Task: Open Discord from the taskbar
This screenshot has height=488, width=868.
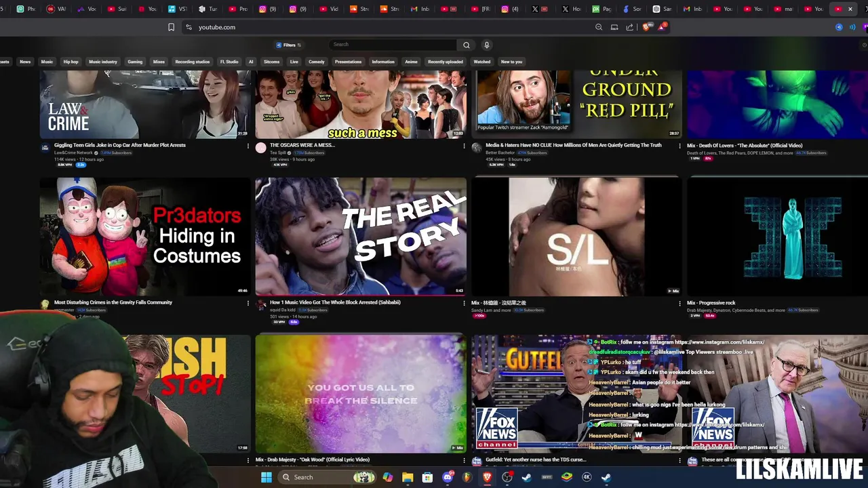Action: [447, 477]
